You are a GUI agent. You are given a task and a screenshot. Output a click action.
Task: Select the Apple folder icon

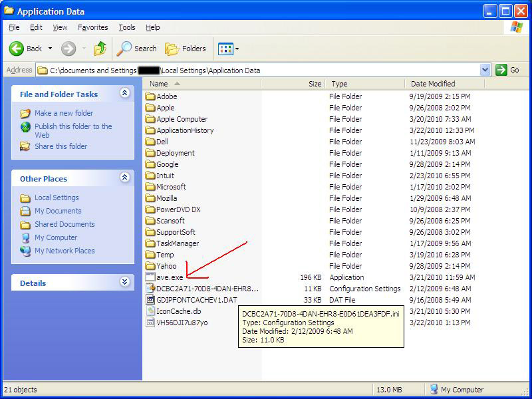[150, 108]
